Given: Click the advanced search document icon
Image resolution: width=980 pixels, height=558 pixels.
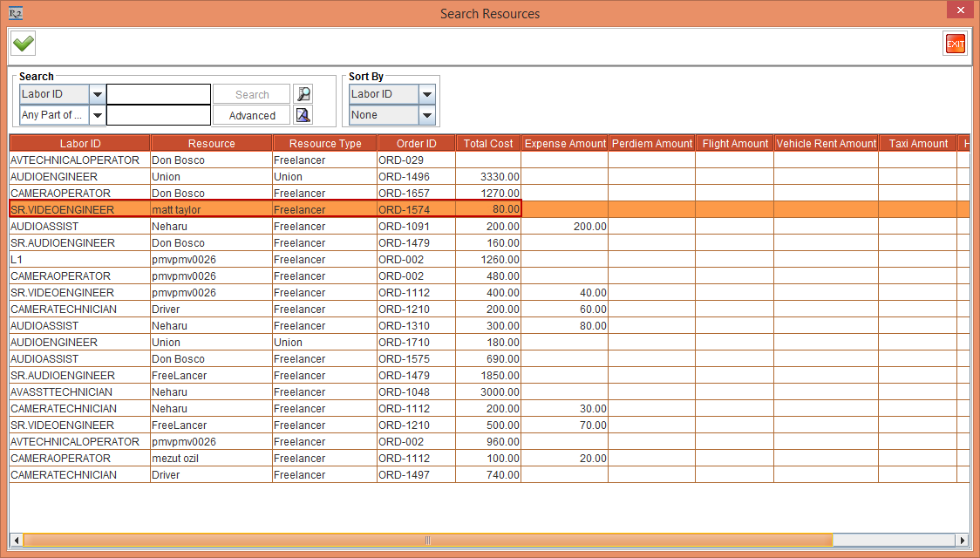Looking at the screenshot, I should click(303, 114).
